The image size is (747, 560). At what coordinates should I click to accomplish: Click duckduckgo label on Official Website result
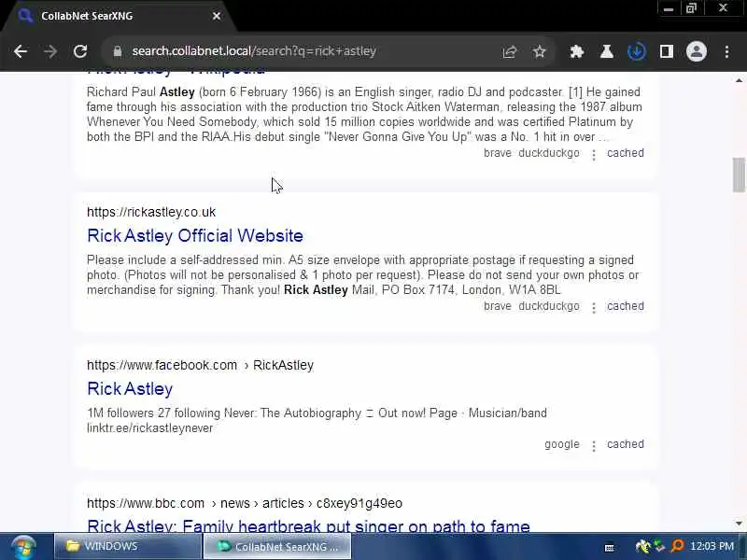[x=549, y=306]
